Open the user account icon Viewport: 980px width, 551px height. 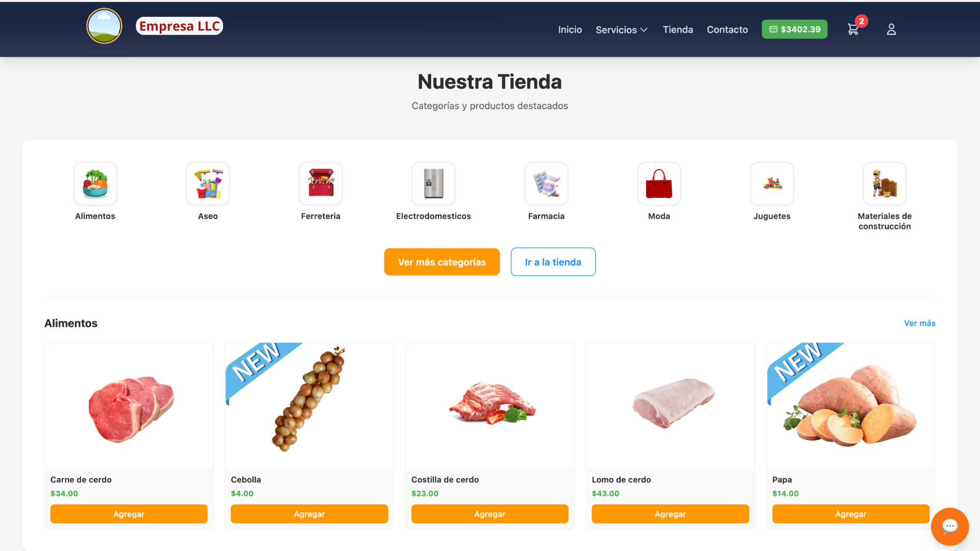[x=891, y=30]
